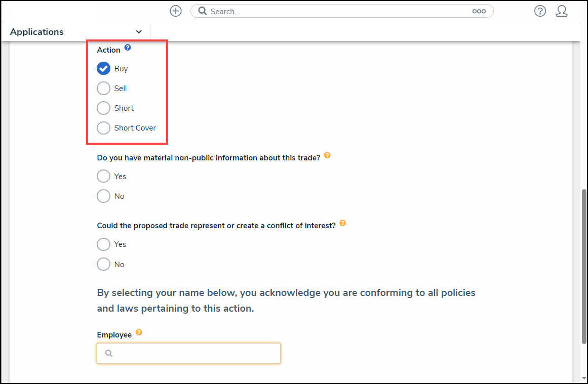Select No for material non-public information
Screen dimensions: 588x384
click(x=103, y=196)
